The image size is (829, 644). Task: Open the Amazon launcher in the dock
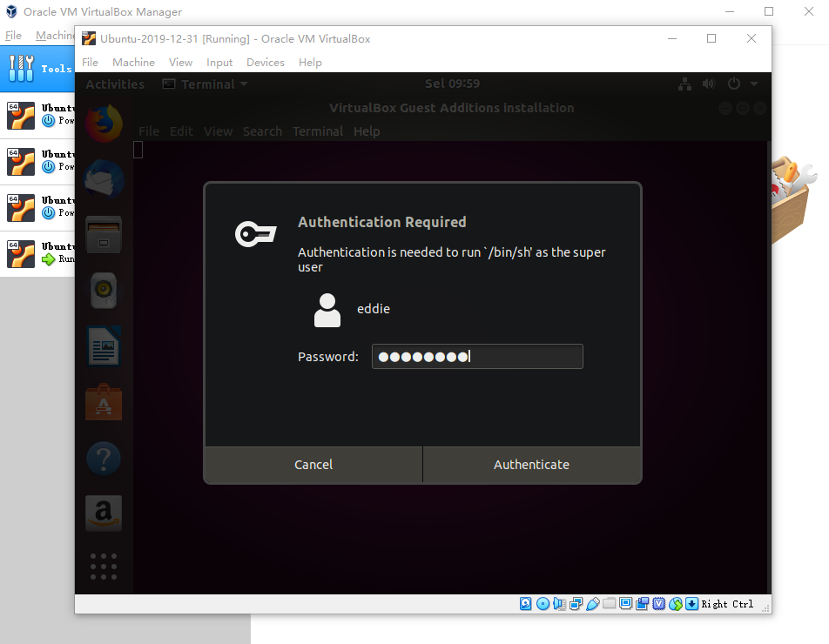(x=104, y=513)
